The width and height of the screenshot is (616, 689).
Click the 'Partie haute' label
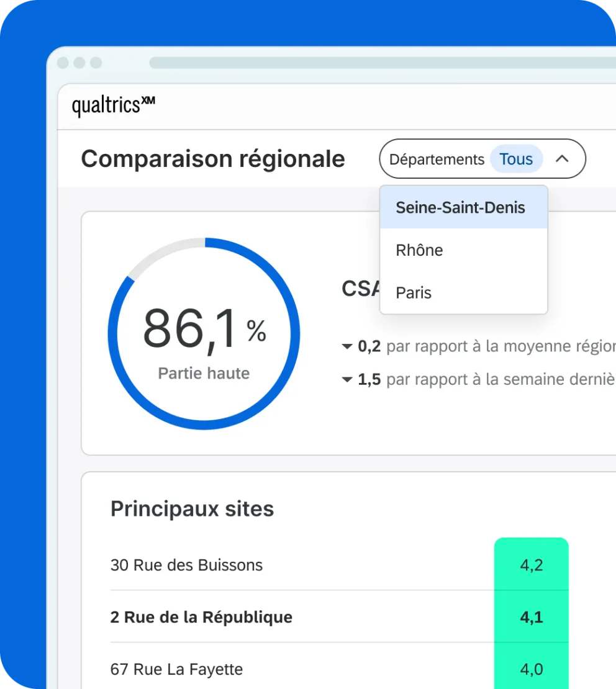pos(204,373)
